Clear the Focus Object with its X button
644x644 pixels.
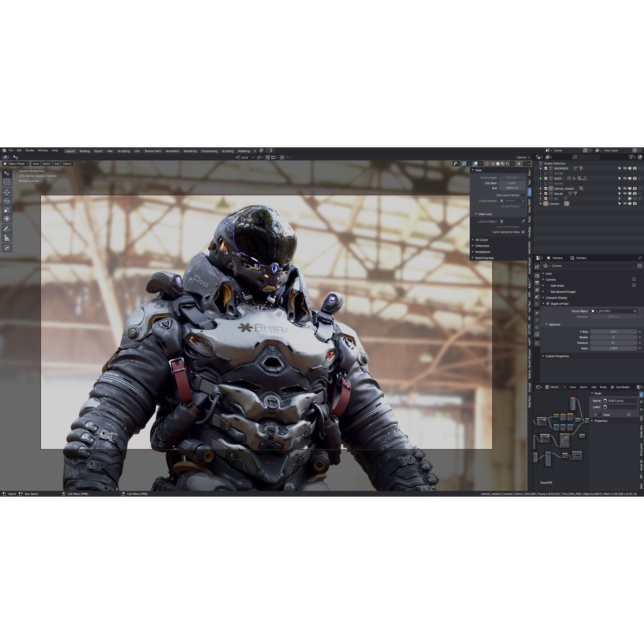[635, 311]
